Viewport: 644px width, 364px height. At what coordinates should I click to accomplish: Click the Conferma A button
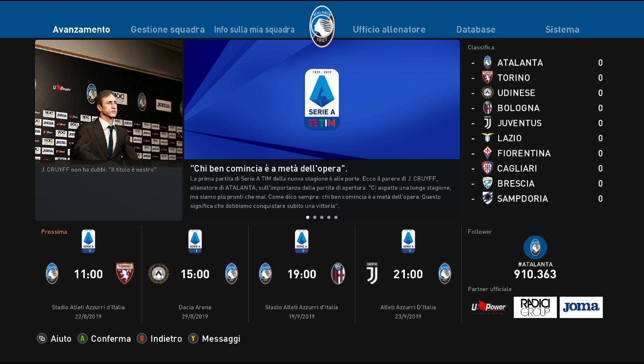(x=105, y=338)
